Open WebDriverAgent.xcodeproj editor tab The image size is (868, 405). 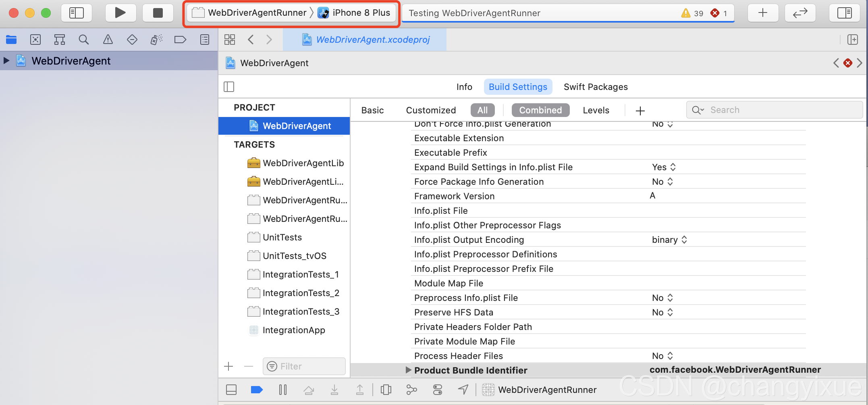365,40
